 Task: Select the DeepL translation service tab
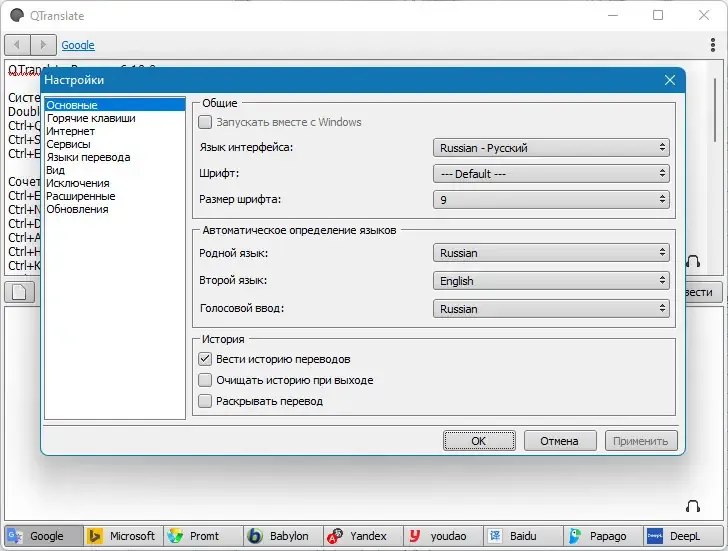point(683,536)
